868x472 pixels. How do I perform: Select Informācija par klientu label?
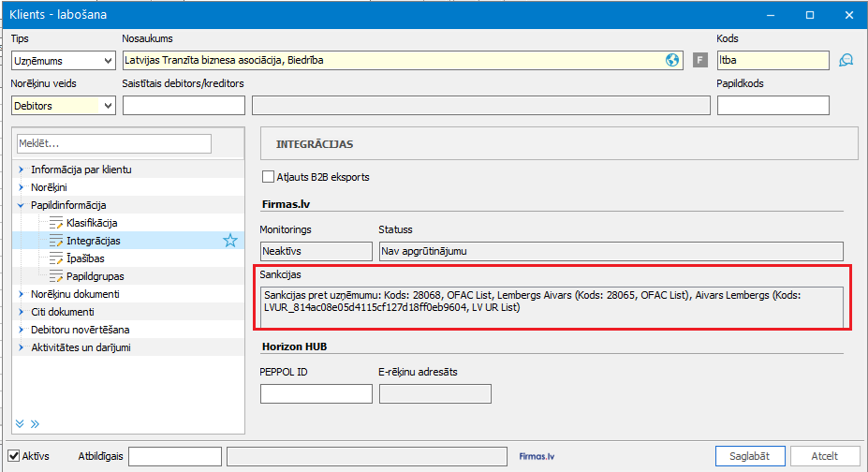point(81,170)
